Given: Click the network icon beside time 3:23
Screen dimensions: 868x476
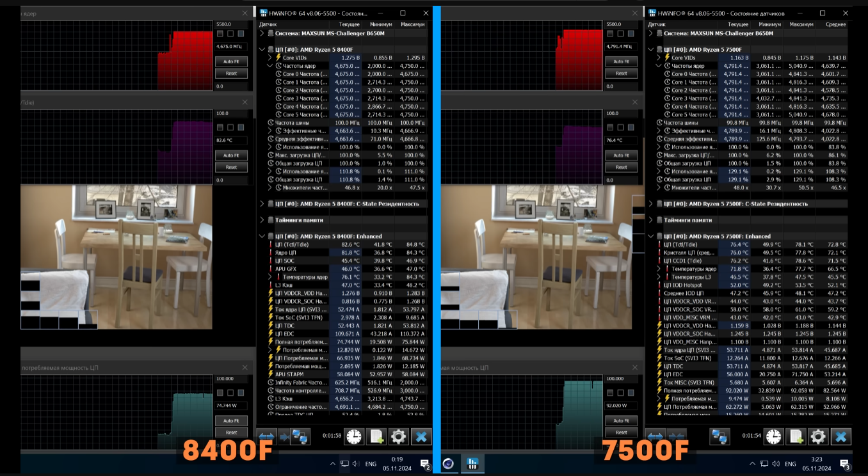Looking at the screenshot, I should click(764, 464).
